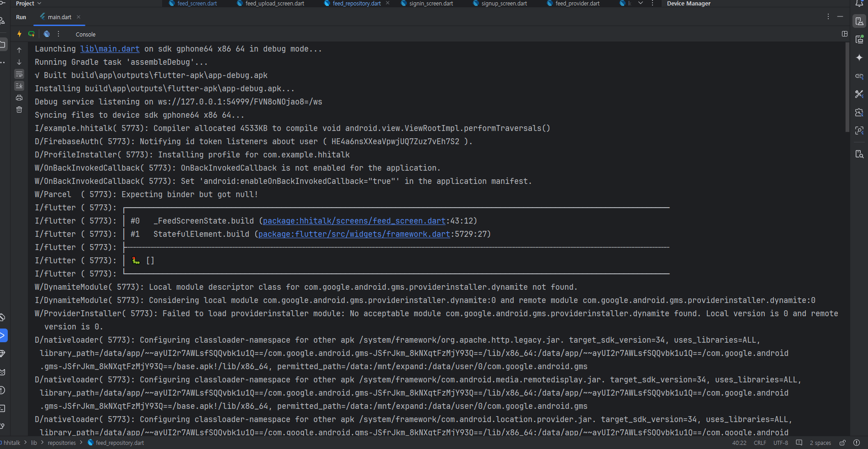Toggle the read-only lock icon
Screen dimensions: 868x449
tap(843, 443)
